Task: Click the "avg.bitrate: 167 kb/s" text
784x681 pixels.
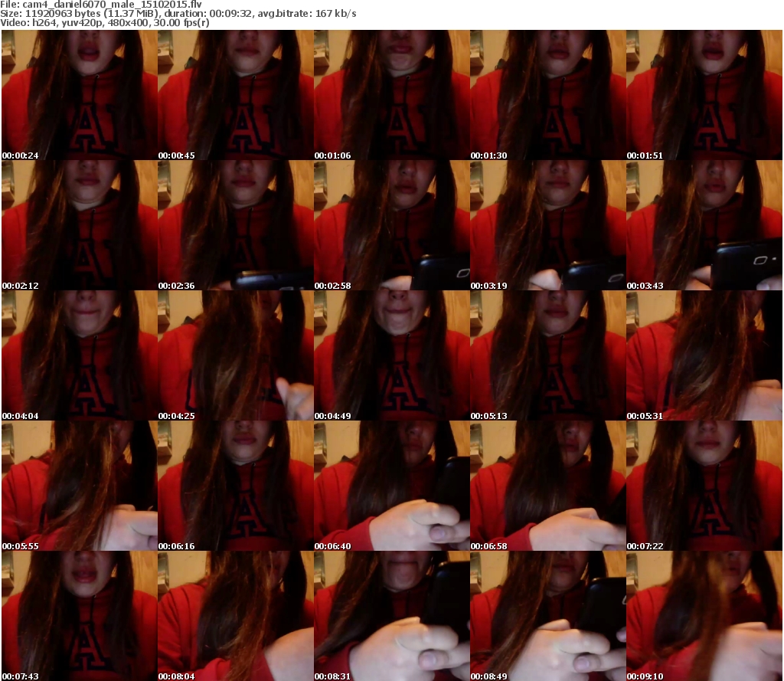Action: click(307, 14)
